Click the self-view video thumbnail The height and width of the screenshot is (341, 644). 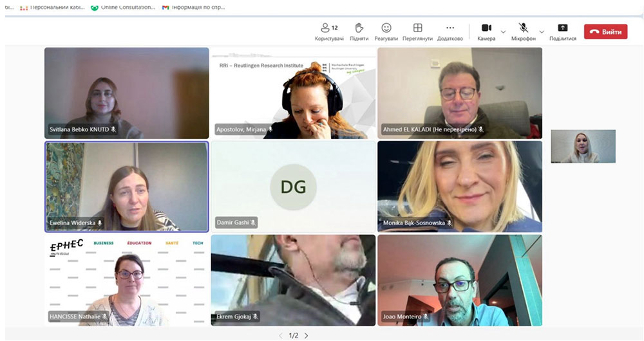[583, 146]
